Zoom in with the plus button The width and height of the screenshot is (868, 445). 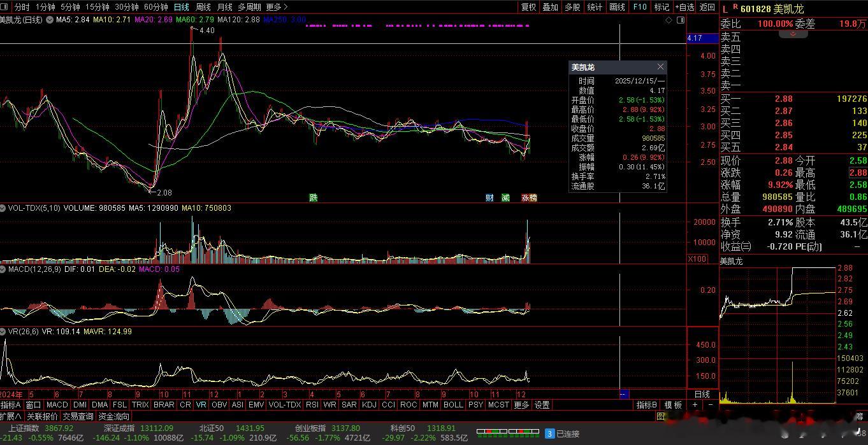tap(695, 405)
